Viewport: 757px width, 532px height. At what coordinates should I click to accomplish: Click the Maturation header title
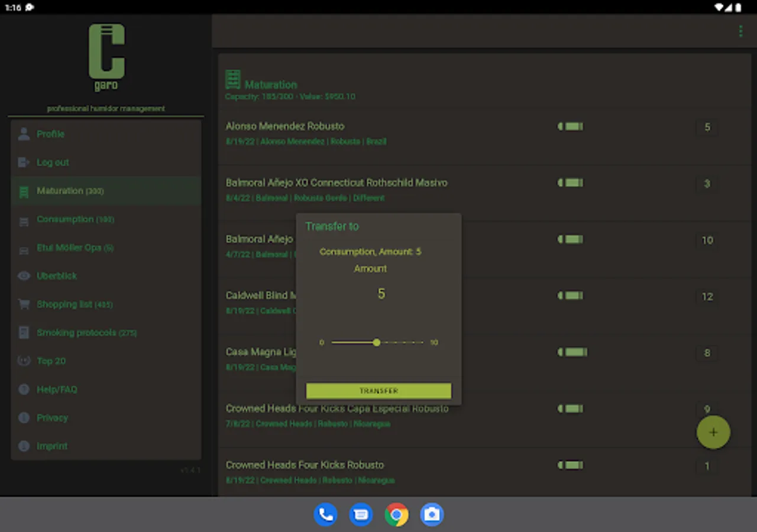tap(271, 85)
